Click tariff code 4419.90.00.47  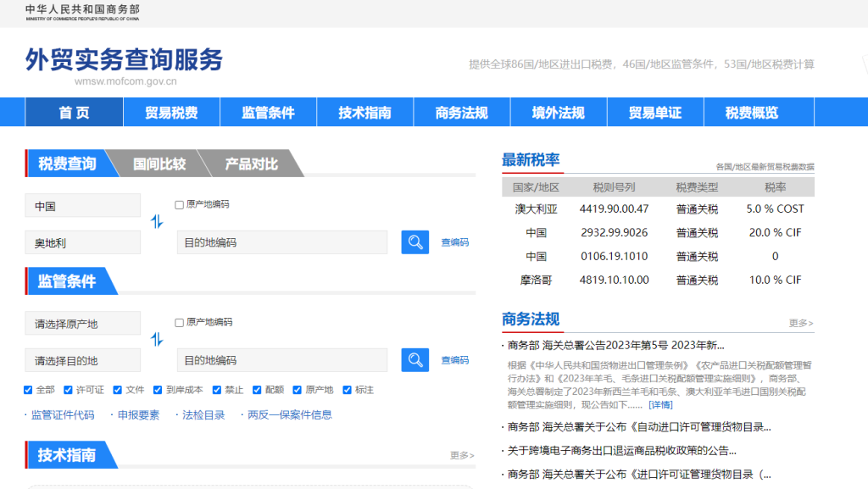click(614, 209)
